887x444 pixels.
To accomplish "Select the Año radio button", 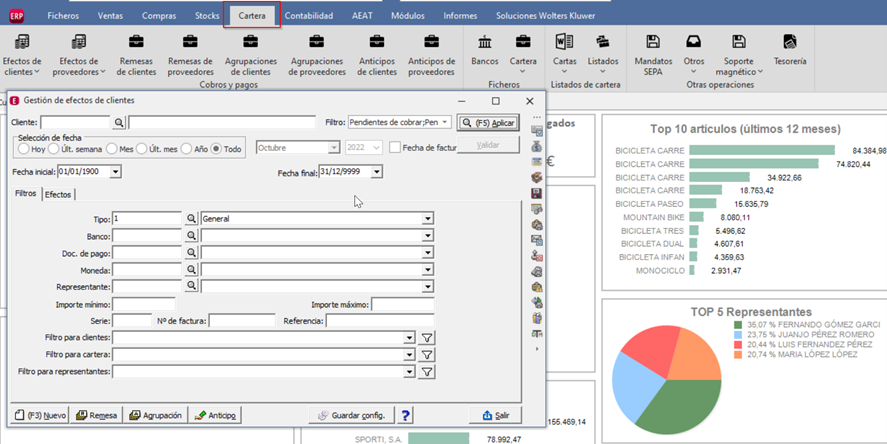I will [x=186, y=149].
